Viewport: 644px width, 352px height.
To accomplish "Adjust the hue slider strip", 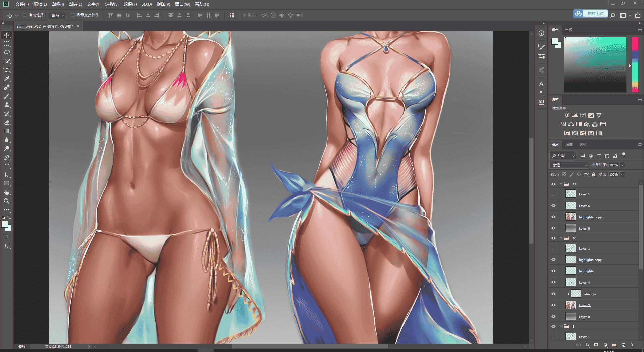I will point(635,64).
